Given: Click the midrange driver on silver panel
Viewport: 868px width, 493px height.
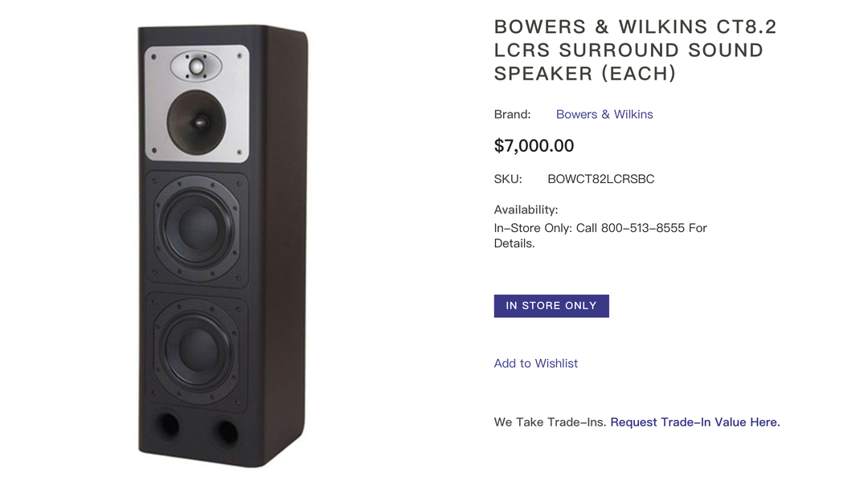Looking at the screenshot, I should point(197,122).
